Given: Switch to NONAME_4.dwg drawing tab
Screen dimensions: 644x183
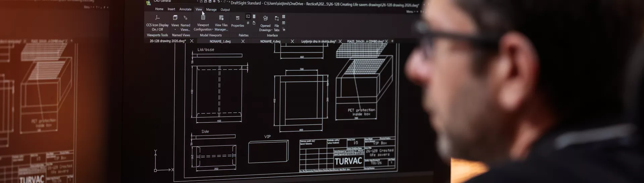Looking at the screenshot, I should (x=270, y=41).
